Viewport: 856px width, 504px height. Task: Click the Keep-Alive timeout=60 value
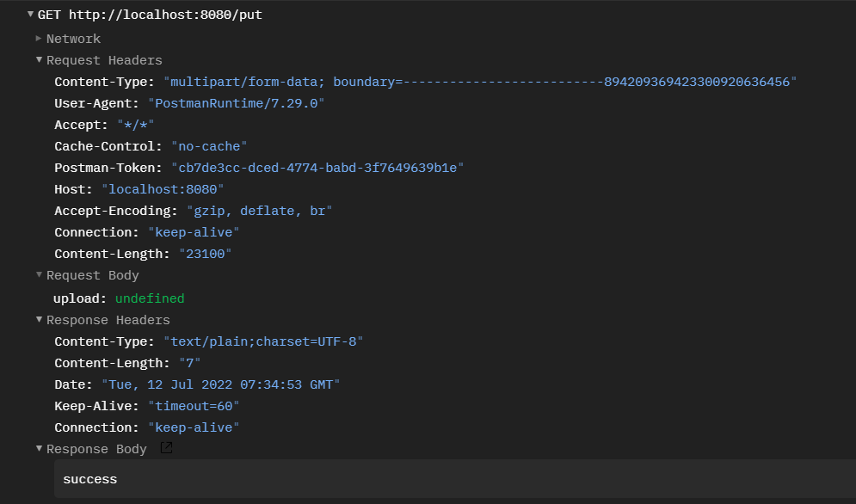194,406
